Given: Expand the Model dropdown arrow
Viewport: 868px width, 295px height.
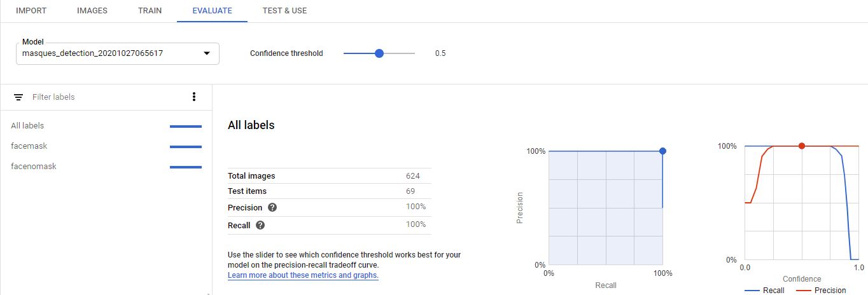Looking at the screenshot, I should click(207, 53).
